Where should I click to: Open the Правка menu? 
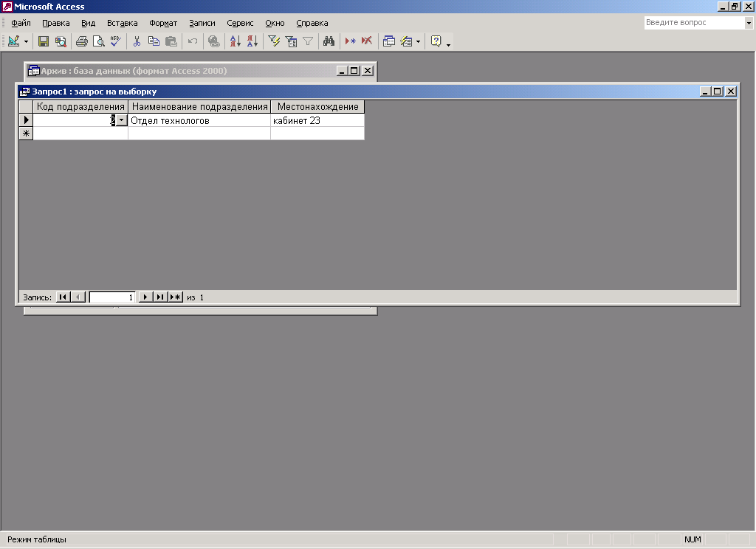[56, 23]
